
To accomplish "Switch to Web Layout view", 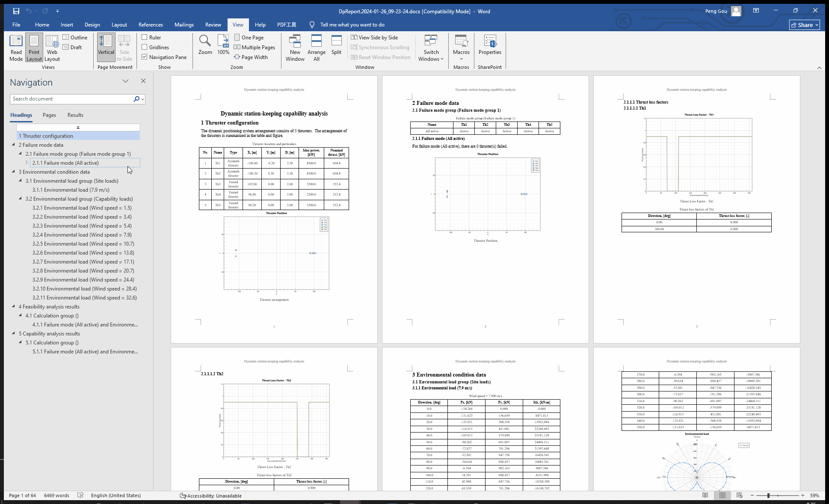I will click(52, 48).
